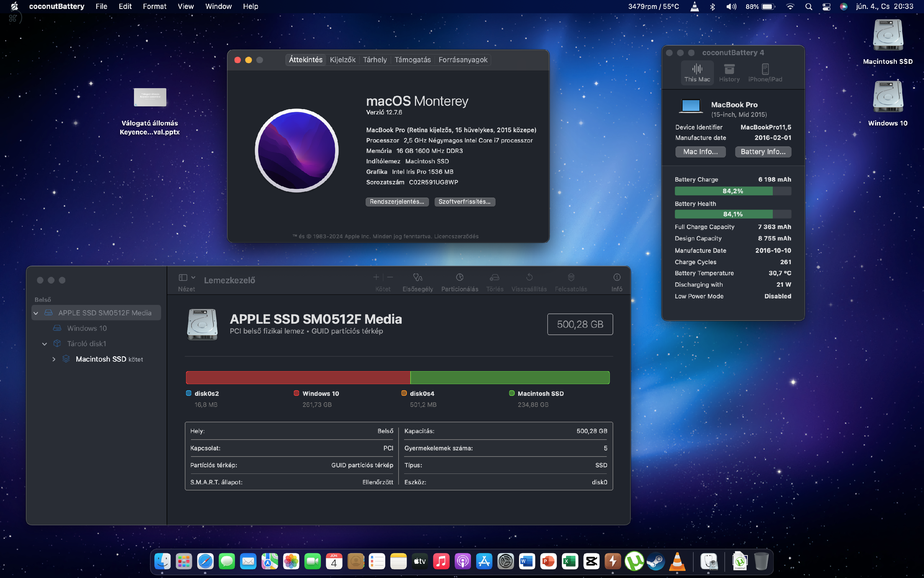
Task: Select Windows 10 in Lemezkezelő sidebar
Action: 87,328
